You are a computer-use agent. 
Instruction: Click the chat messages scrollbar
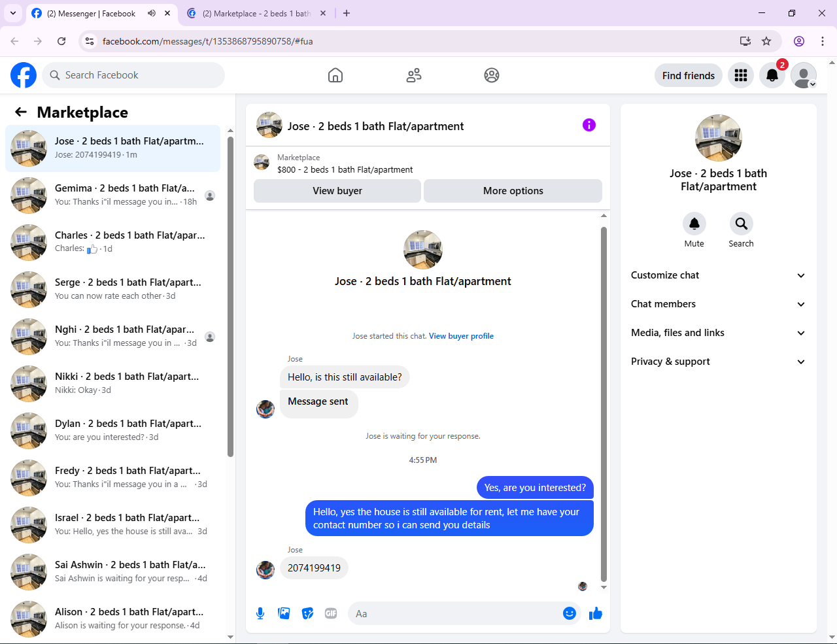pos(604,404)
